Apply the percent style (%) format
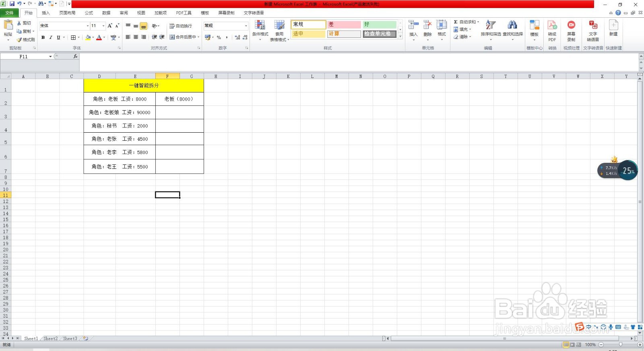This screenshot has width=644, height=351. [x=219, y=37]
